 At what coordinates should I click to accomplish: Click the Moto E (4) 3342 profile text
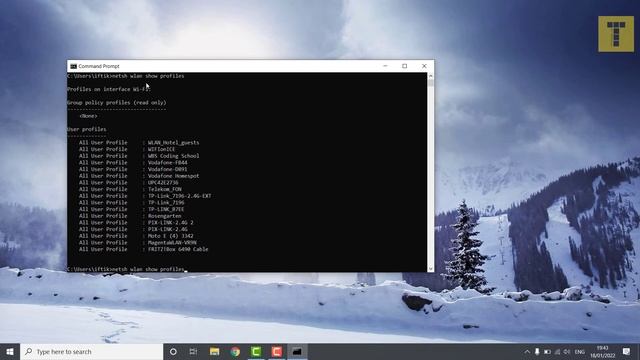pos(171,236)
